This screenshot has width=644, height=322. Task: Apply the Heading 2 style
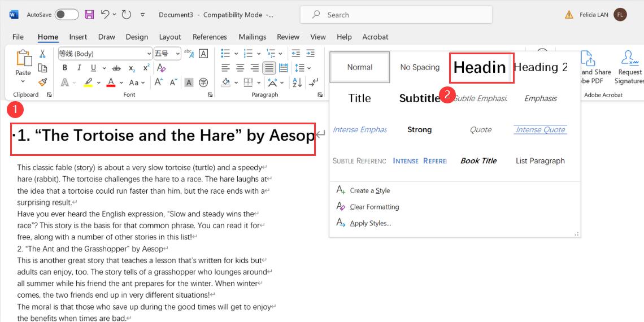click(541, 67)
